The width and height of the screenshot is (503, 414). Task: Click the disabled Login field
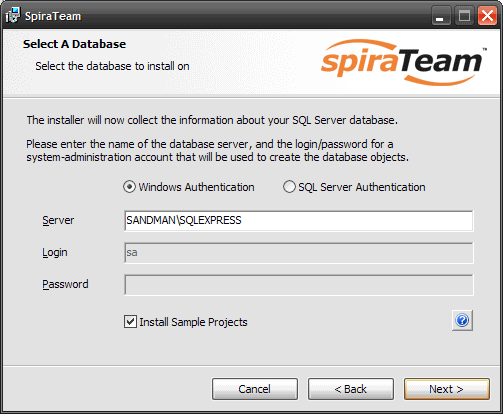tap(299, 253)
